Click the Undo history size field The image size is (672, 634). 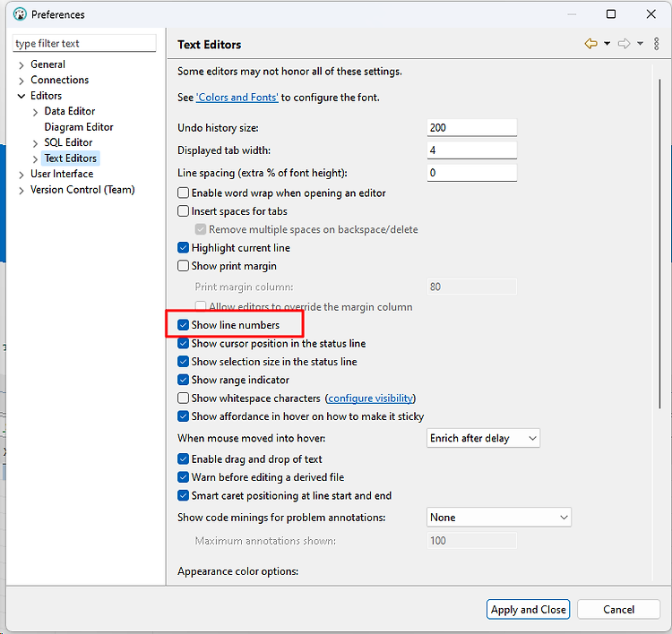coord(472,128)
